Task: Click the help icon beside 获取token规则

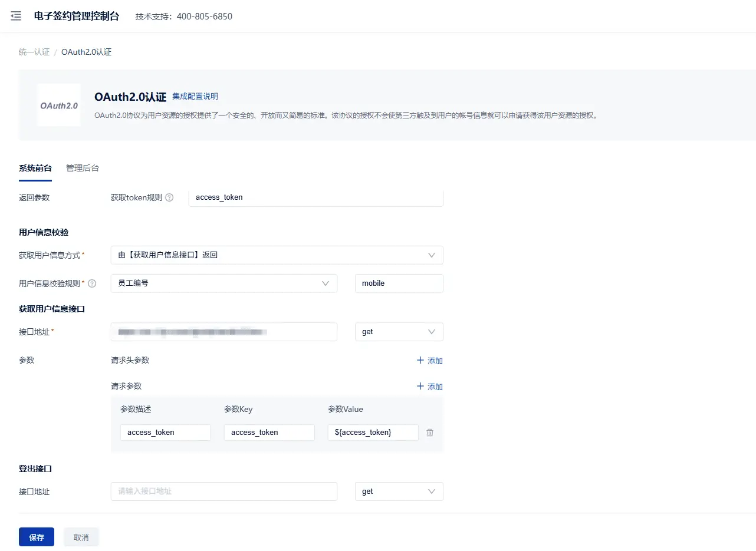Action: tap(169, 198)
